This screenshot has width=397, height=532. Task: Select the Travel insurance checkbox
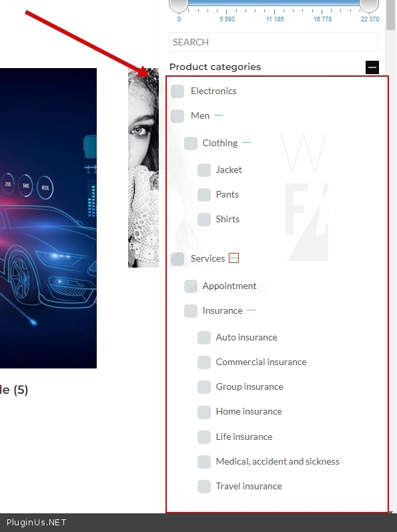pos(204,487)
